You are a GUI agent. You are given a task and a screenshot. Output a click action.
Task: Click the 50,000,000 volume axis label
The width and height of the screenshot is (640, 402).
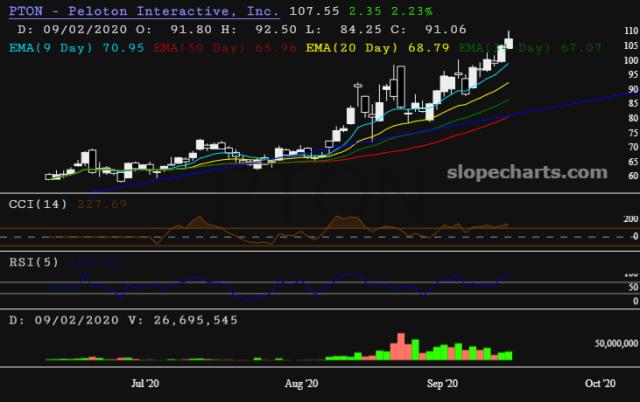(616, 343)
